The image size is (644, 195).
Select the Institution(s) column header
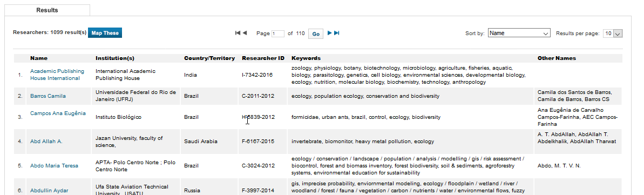(x=115, y=58)
